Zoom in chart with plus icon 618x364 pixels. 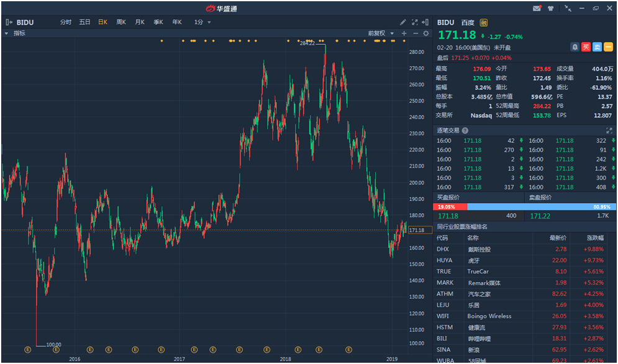[404, 34]
